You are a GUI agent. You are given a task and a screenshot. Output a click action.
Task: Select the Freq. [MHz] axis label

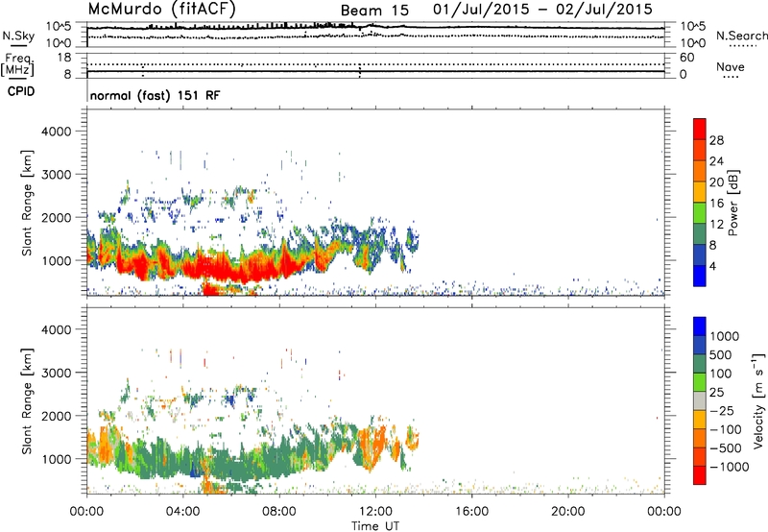tap(17, 66)
